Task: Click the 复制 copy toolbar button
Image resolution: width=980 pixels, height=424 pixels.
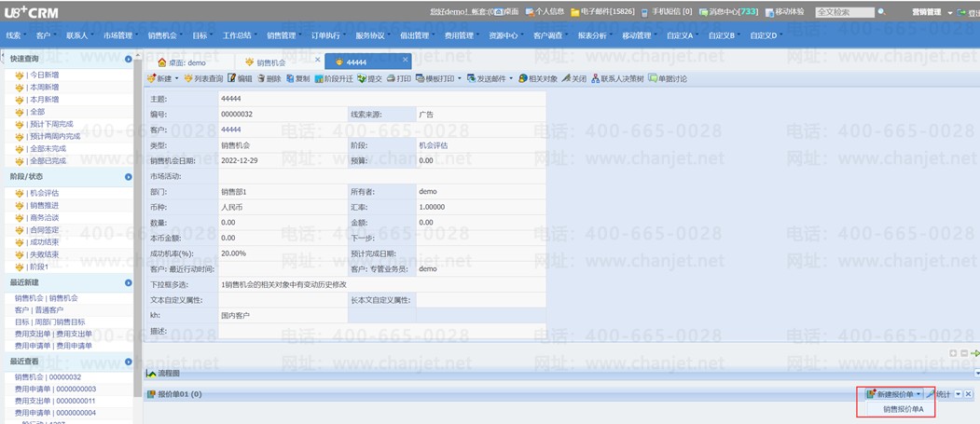Action: [298, 78]
